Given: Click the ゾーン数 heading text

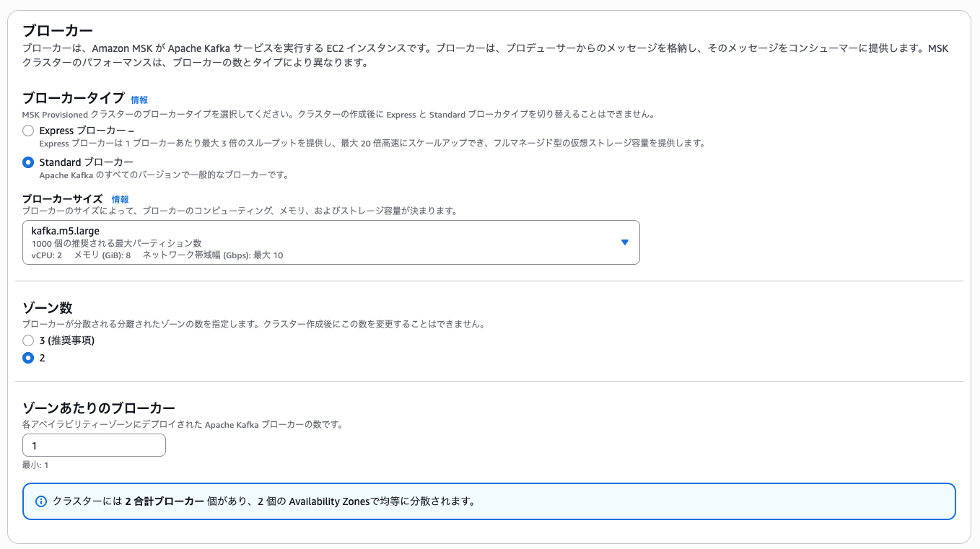Looking at the screenshot, I should 48,308.
